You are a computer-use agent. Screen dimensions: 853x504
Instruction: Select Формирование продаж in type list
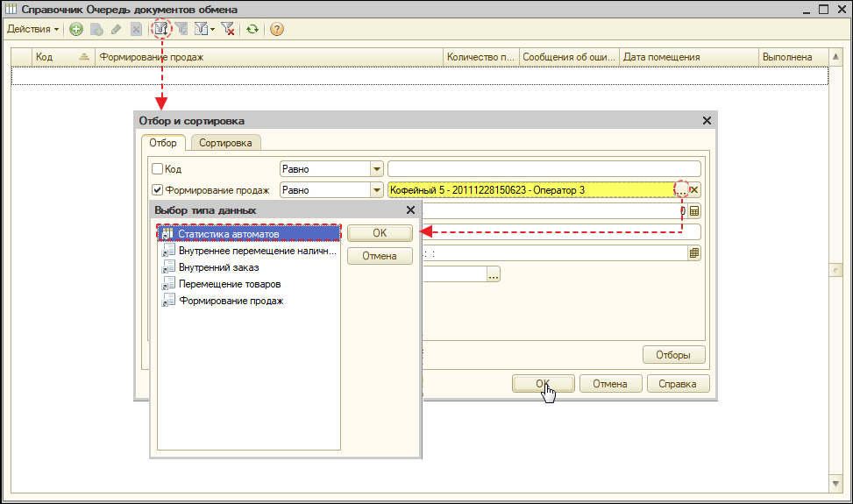[x=249, y=301]
